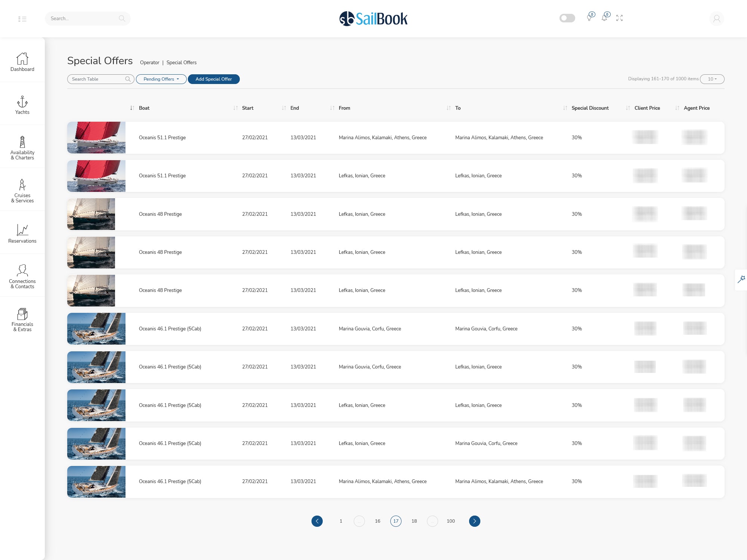Go to next page arrow
This screenshot has width=747, height=560.
[x=474, y=521]
